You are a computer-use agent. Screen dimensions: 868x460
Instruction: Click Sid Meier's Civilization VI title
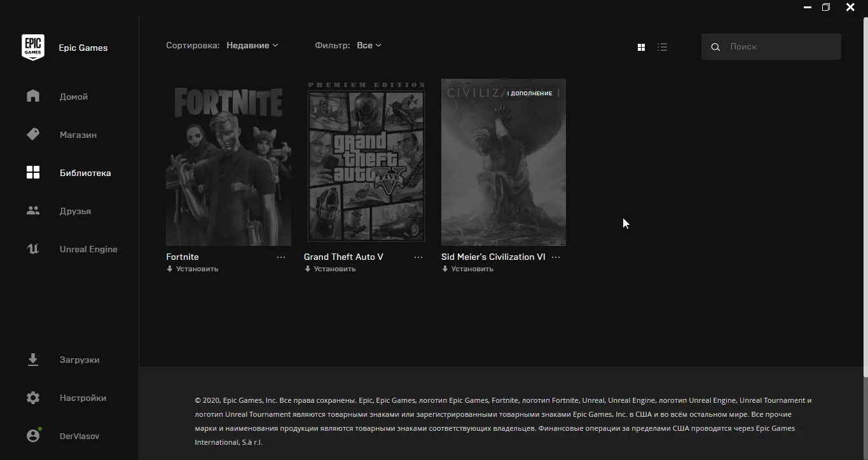(x=493, y=257)
